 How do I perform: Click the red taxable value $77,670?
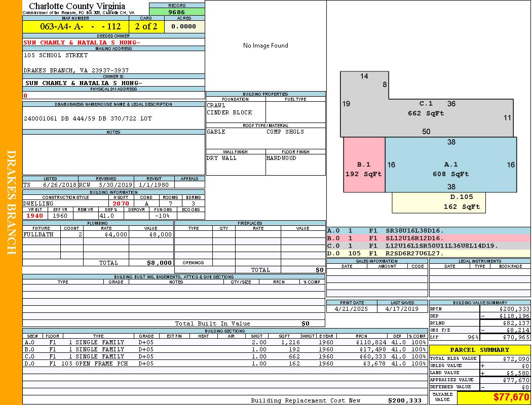tap(511, 397)
